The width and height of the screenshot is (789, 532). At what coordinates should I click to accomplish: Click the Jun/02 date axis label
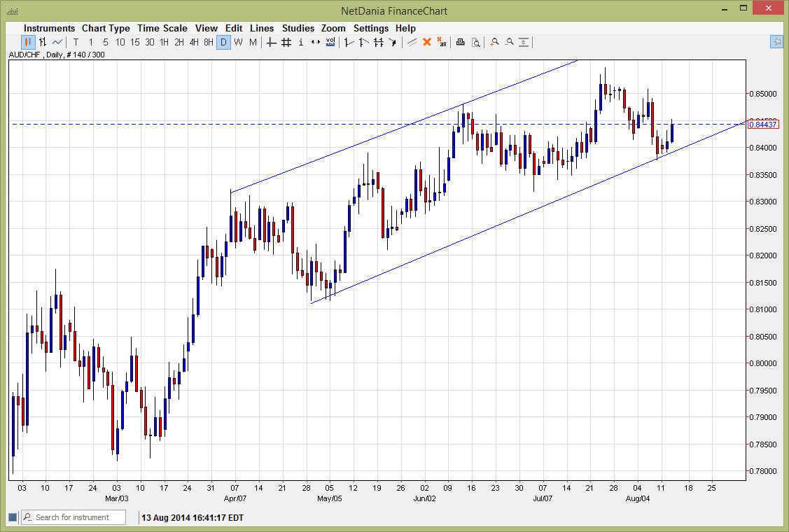[x=425, y=498]
